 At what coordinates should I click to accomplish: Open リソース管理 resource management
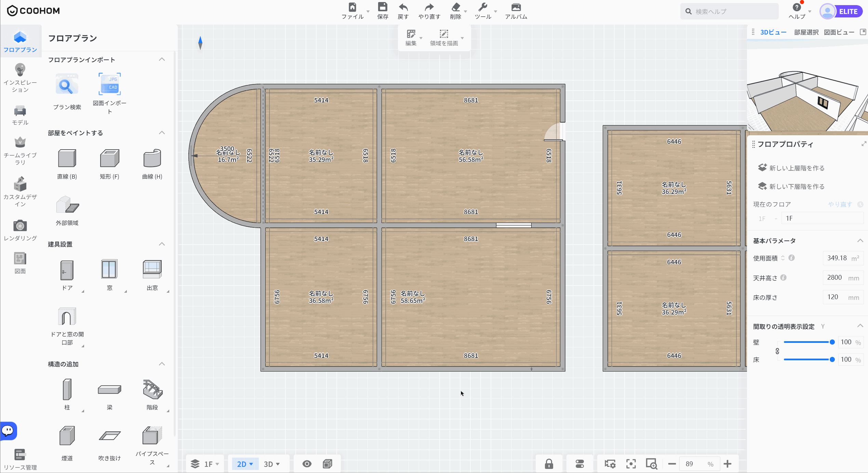[20, 459]
